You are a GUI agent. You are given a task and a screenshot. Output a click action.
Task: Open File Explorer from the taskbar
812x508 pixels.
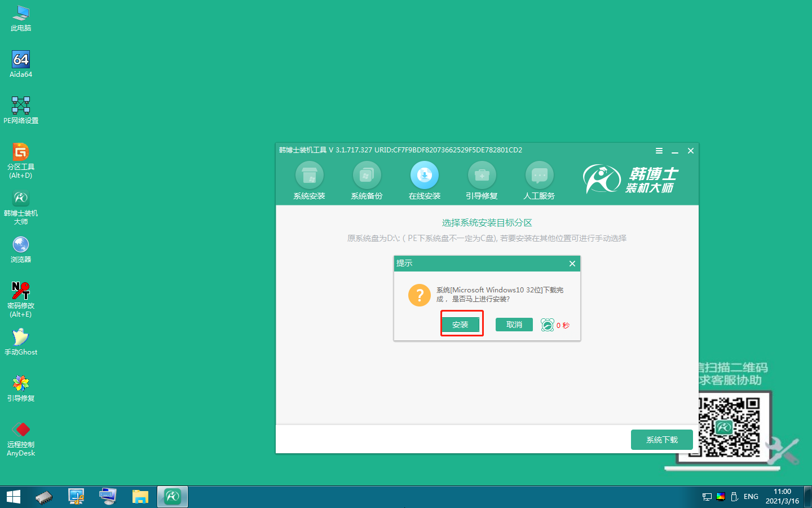pos(140,497)
